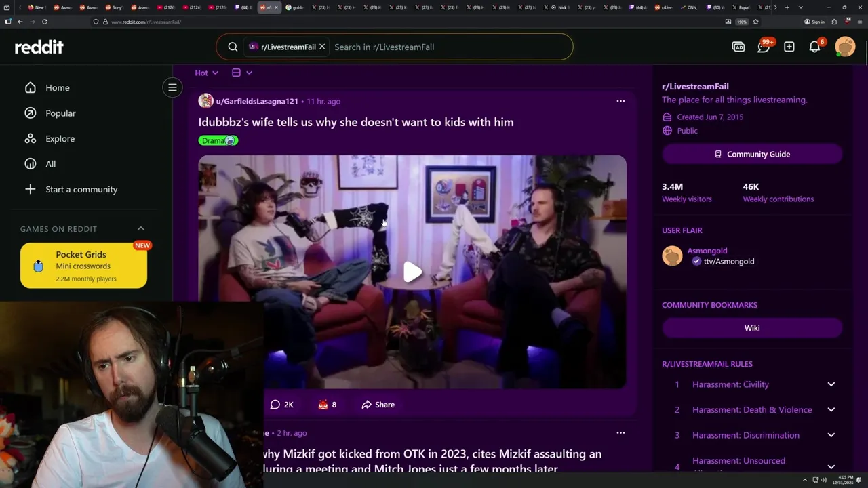Click the browser back arrow
This screenshot has width=868, height=488.
[x=20, y=22]
